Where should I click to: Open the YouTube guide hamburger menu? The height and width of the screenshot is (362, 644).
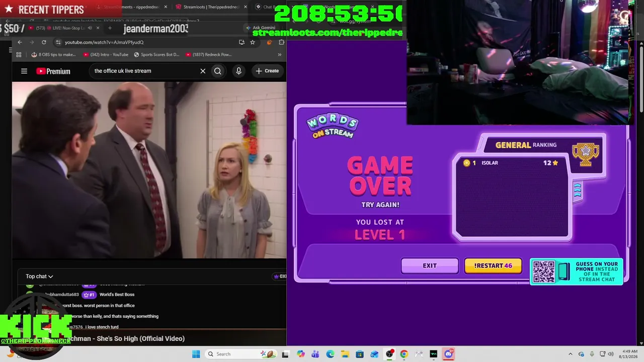click(24, 71)
